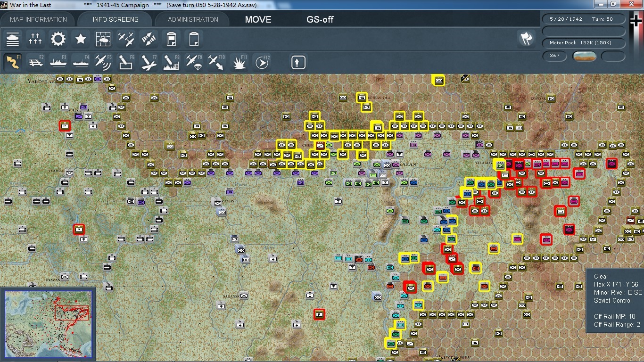Viewport: 644px width, 362px height.
Task: Select the F3 naval transport ship icon
Action: 58,62
